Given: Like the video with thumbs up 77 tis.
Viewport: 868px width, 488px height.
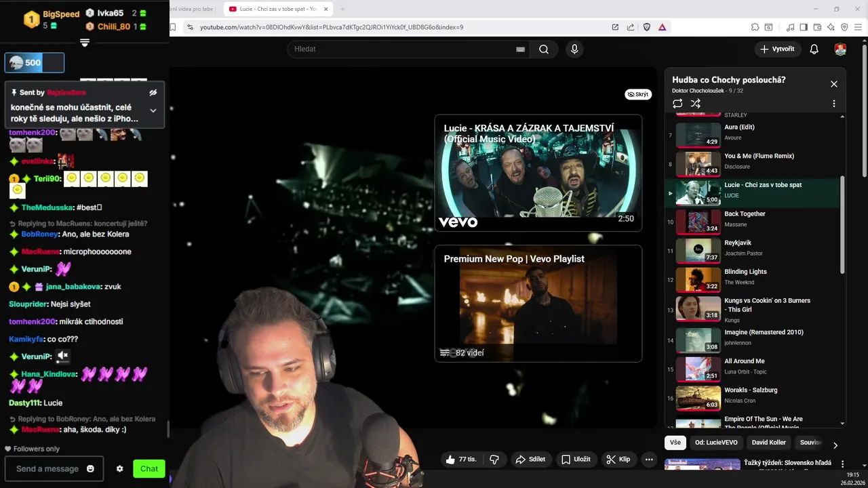Looking at the screenshot, I should coord(461,459).
